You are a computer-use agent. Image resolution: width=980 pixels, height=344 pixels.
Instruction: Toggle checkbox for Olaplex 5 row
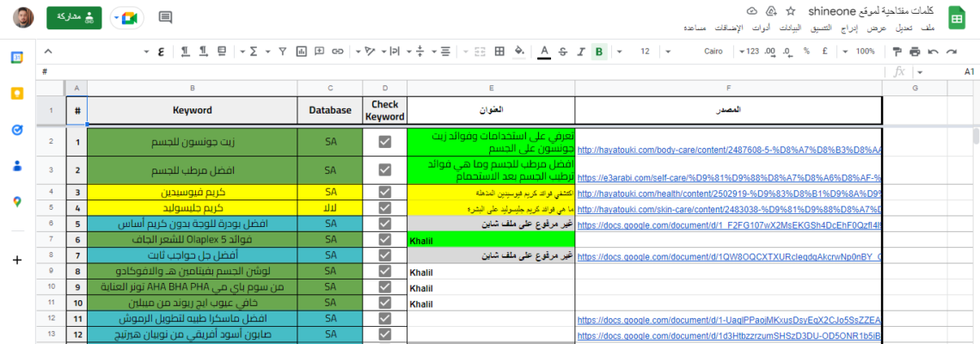tap(385, 240)
